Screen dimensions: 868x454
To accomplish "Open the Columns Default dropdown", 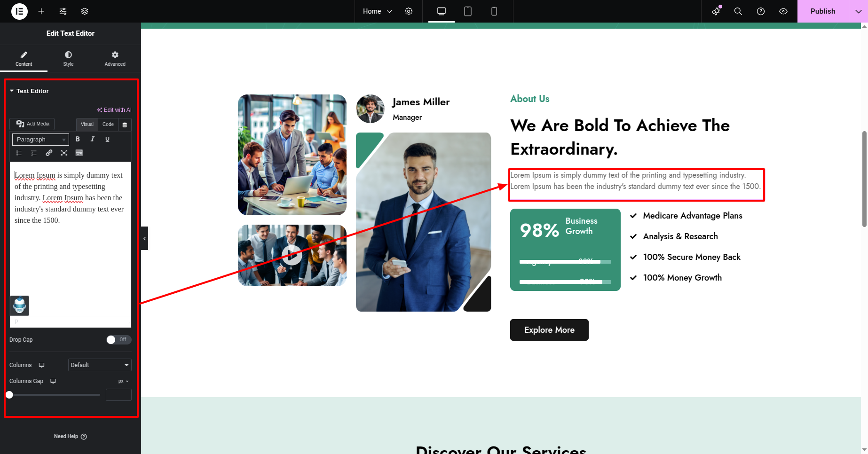I will click(100, 365).
